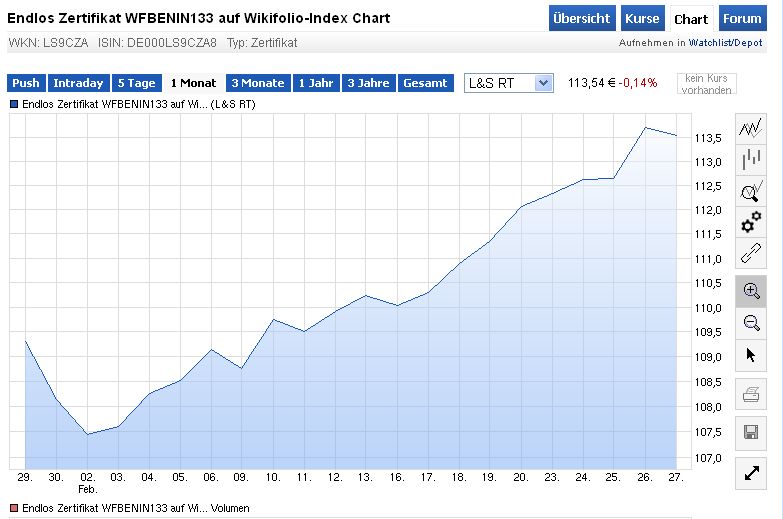Click the 02. Feb. date axis label
This screenshot has height=519, width=783.
[87, 483]
